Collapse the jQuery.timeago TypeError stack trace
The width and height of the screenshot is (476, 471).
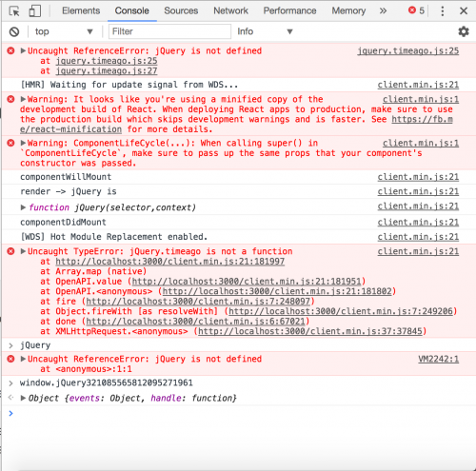coord(23,251)
